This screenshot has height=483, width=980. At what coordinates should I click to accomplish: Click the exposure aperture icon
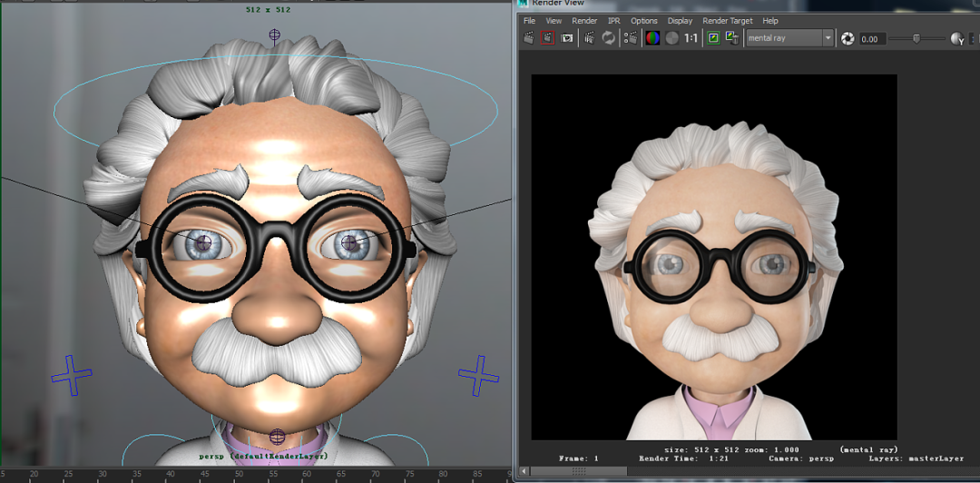pos(847,39)
